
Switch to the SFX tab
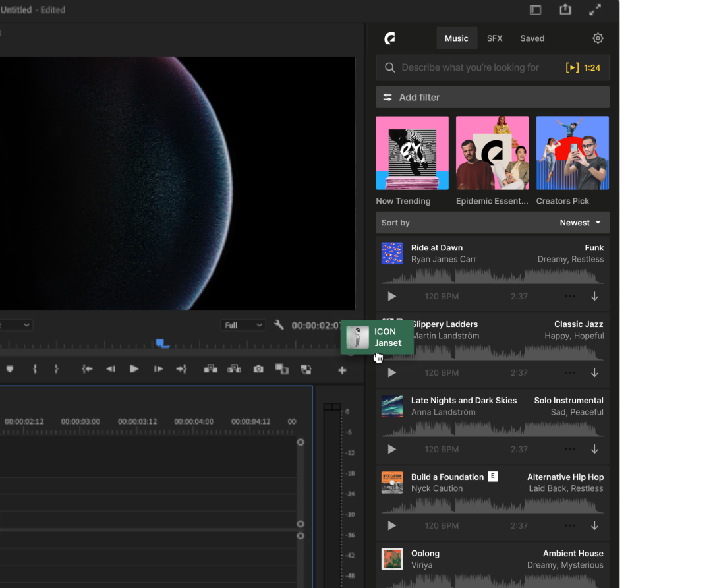click(495, 38)
